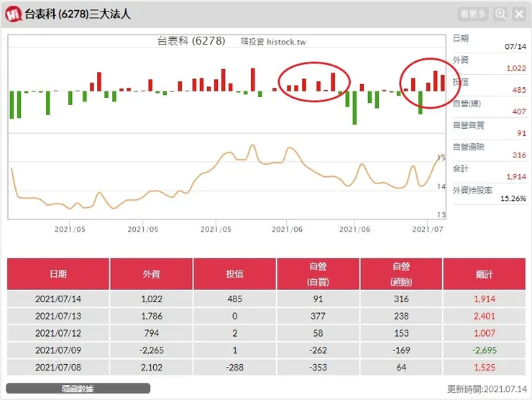532x400 pixels.
Task: Select the 總計 column header
Action: coord(484,274)
